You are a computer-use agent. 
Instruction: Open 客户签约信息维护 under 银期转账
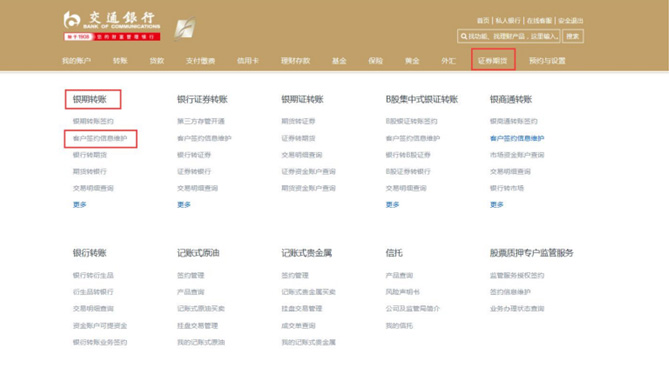[100, 138]
